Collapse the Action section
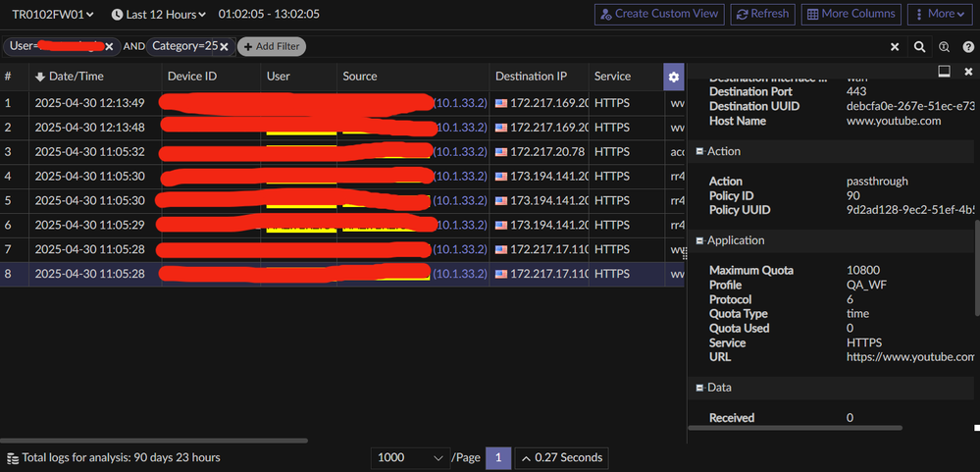Screen dimensions: 980x472 coord(699,151)
